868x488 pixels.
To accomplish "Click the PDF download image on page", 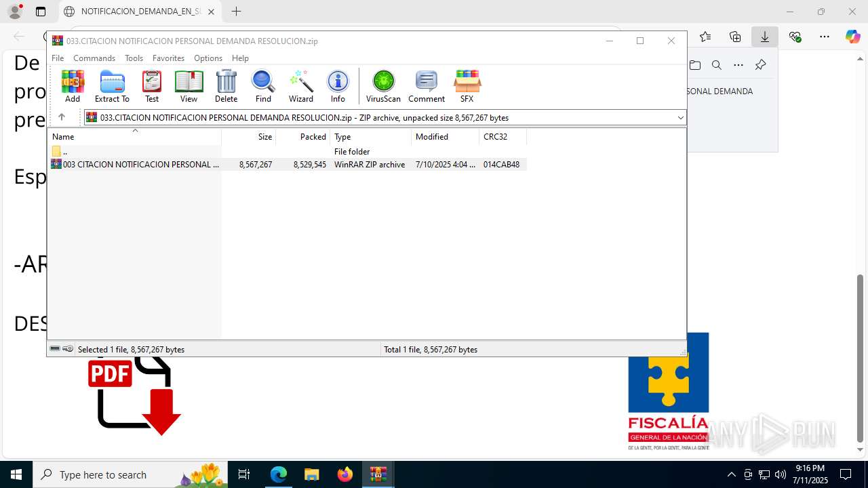I will (134, 396).
